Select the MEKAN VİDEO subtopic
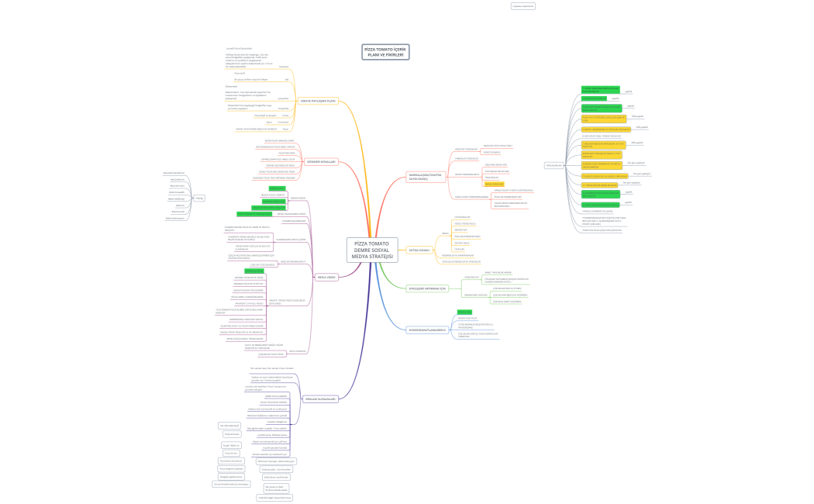The height and width of the screenshot is (504, 814). click(x=297, y=198)
